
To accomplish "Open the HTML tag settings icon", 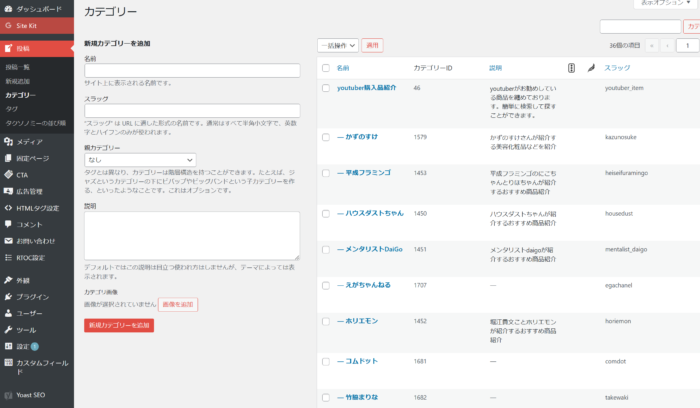I will coord(8,208).
